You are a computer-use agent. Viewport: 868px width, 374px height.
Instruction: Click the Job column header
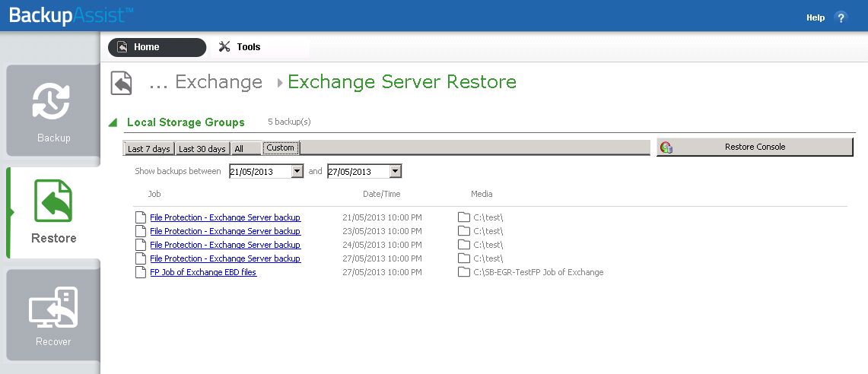click(x=154, y=194)
